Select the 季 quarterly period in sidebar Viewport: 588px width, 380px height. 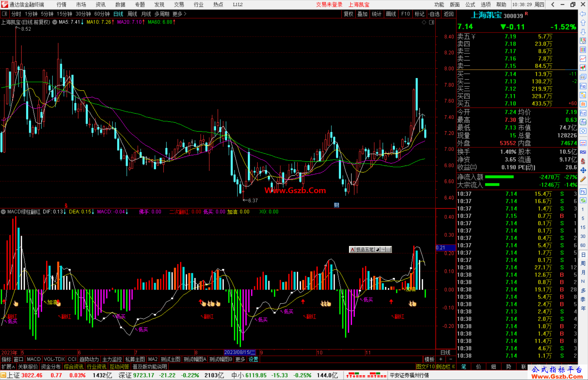coord(583,299)
